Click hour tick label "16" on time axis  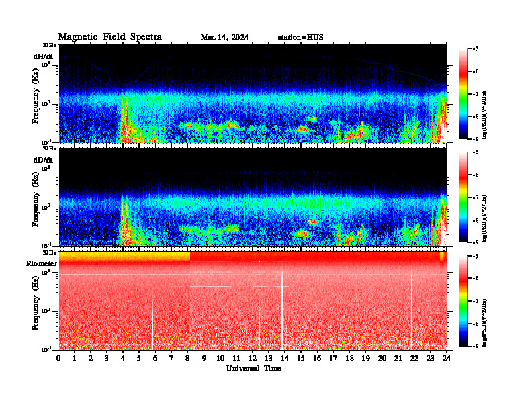317,358
